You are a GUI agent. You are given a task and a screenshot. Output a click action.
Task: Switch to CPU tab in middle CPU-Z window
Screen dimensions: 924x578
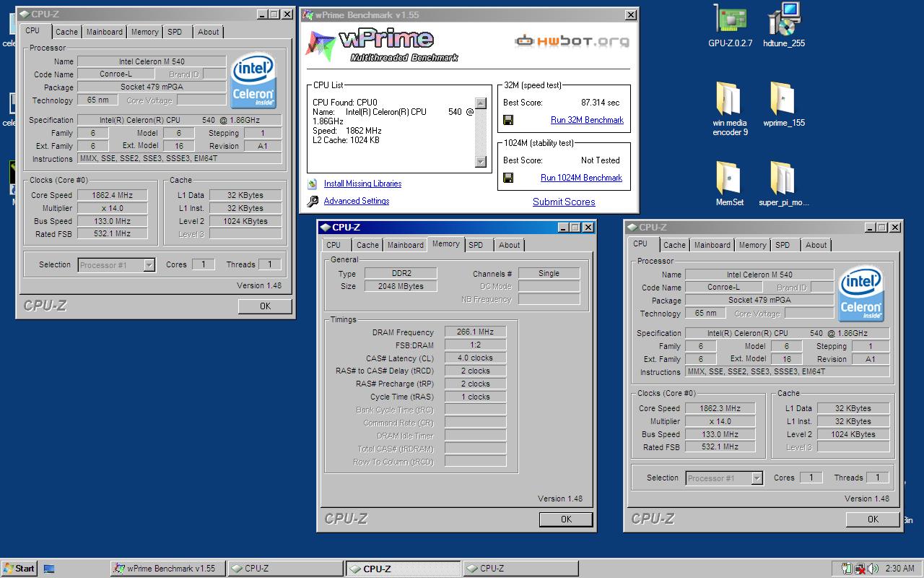tap(334, 245)
